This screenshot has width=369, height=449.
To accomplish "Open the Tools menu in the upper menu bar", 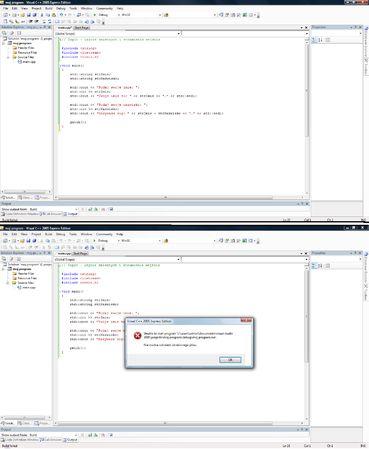I will tap(73, 8).
